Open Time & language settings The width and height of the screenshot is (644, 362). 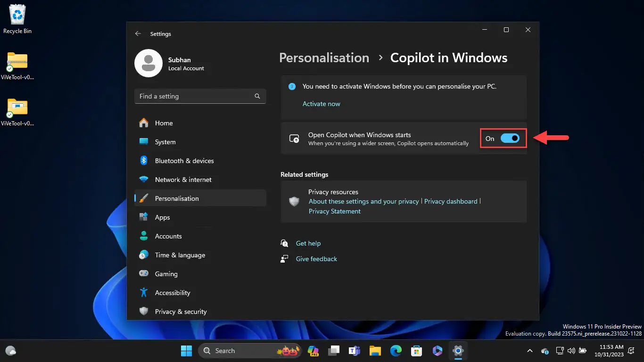[200, 255]
